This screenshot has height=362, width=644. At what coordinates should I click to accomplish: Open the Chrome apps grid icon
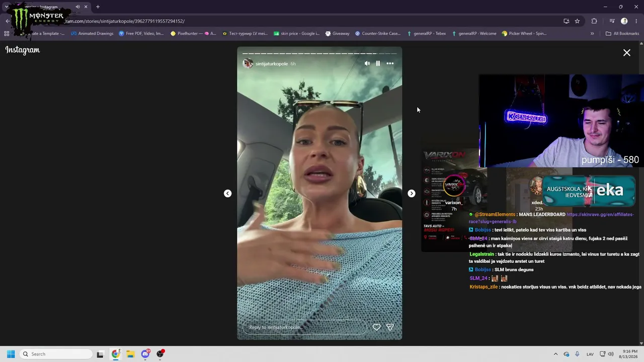[x=7, y=34]
